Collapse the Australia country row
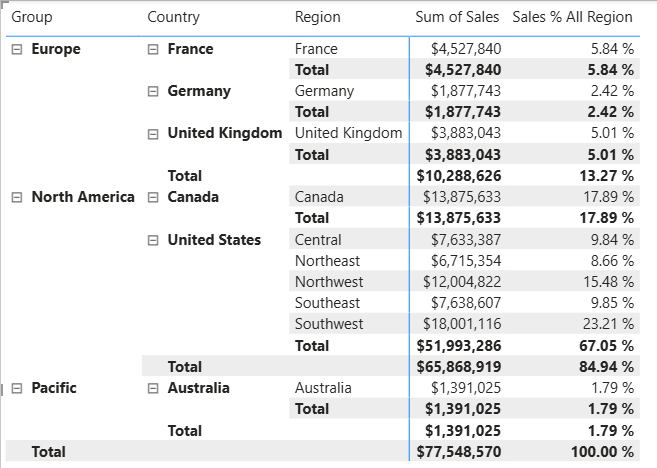This screenshot has height=468, width=657. (153, 388)
